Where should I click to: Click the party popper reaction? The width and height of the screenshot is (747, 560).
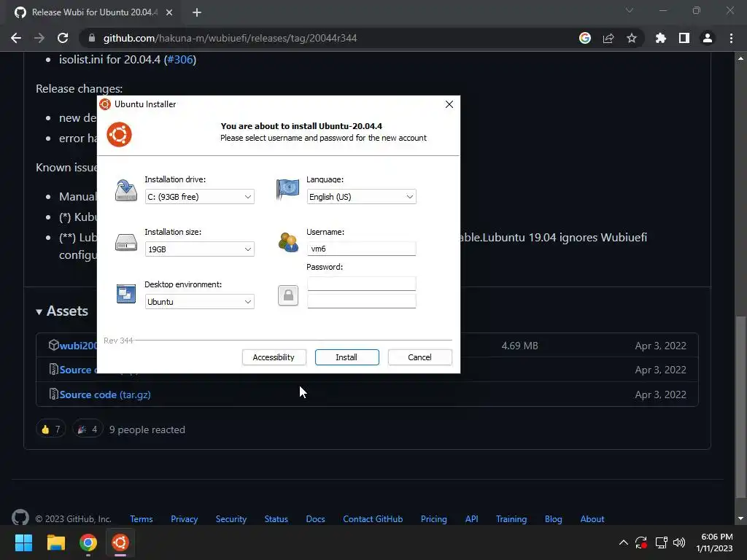[88, 429]
